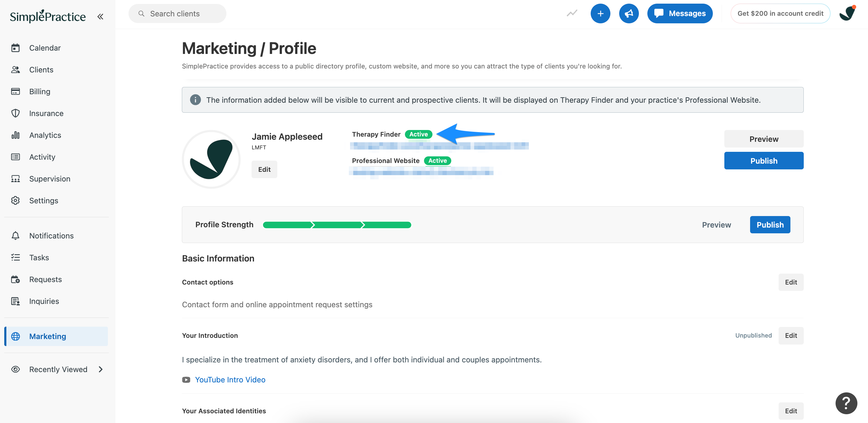The height and width of the screenshot is (423, 868).
Task: Expand the Recently Viewed chevron
Action: click(x=100, y=369)
